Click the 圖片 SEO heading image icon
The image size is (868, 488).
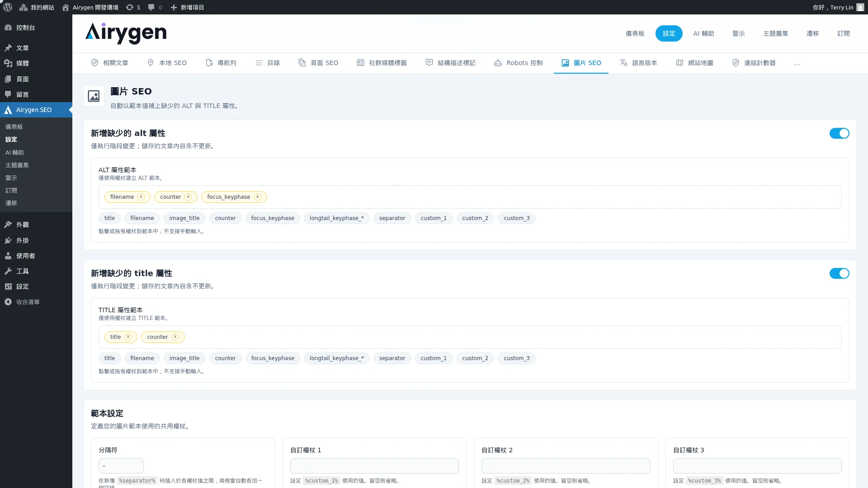(94, 96)
